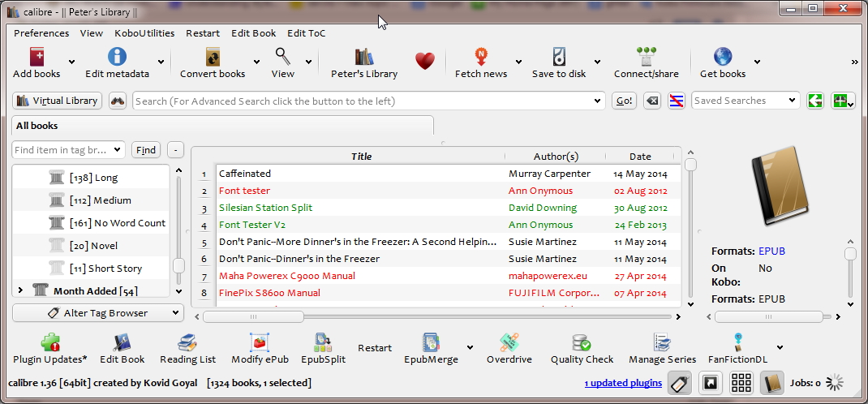The height and width of the screenshot is (404, 868).
Task: Click the Virtual Library button
Action: click(x=57, y=101)
